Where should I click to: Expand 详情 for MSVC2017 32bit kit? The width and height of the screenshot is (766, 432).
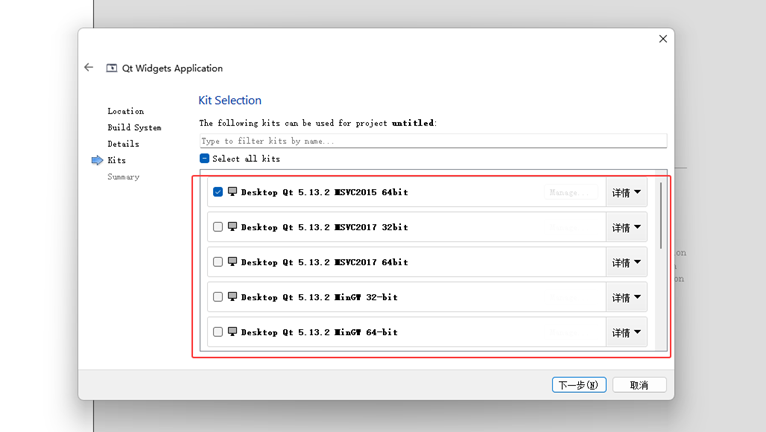[x=626, y=227]
